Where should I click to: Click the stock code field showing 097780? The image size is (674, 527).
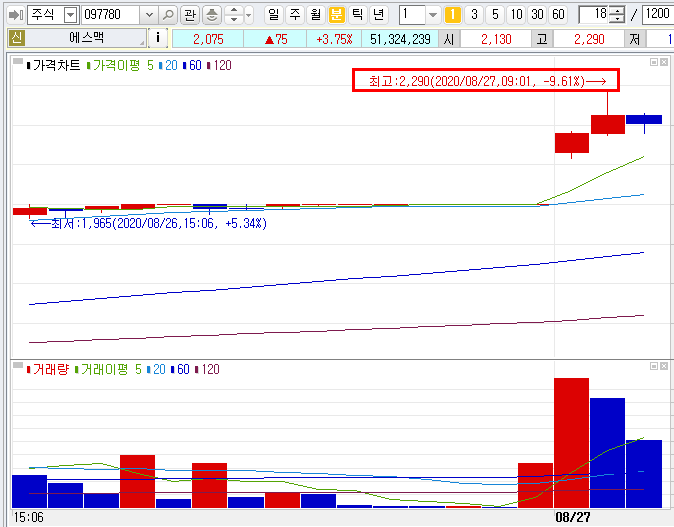111,15
